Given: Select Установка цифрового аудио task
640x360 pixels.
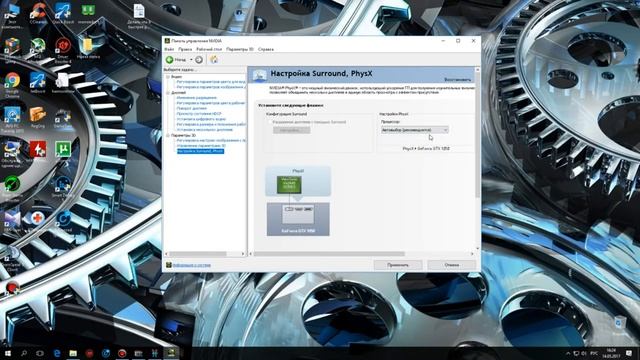Looking at the screenshot, I should tap(201, 119).
